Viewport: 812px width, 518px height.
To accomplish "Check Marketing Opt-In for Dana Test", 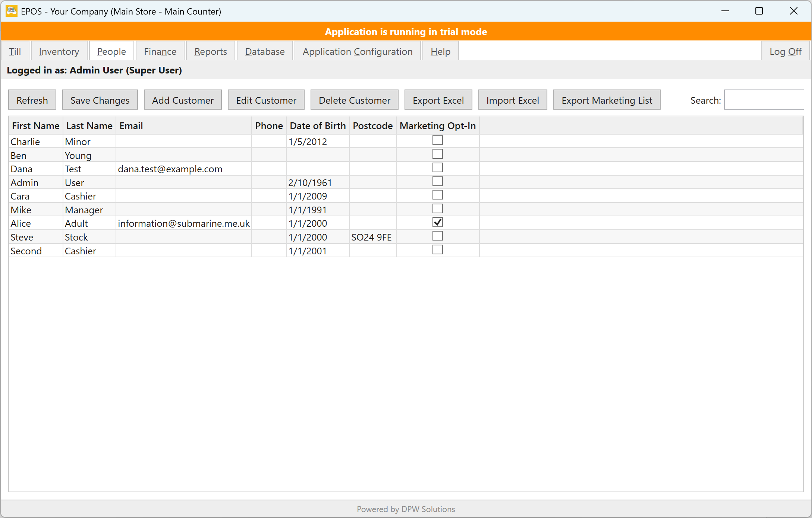I will [x=437, y=168].
